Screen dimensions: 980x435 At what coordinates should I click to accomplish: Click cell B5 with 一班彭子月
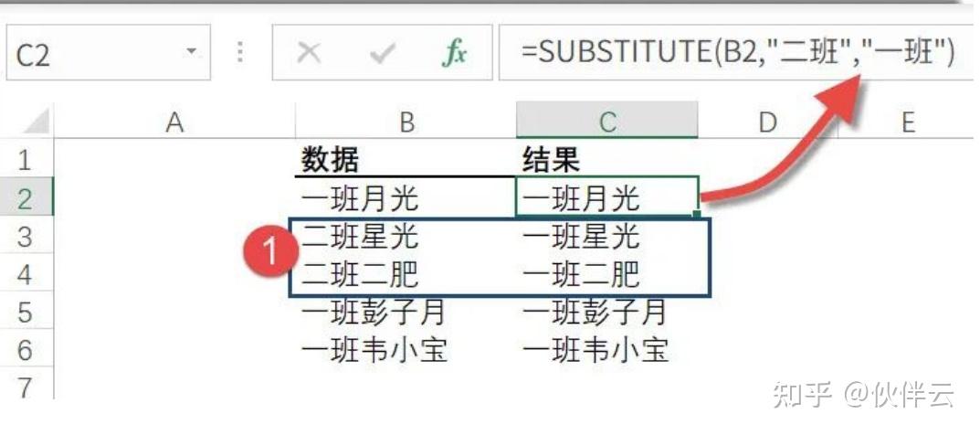tap(406, 313)
